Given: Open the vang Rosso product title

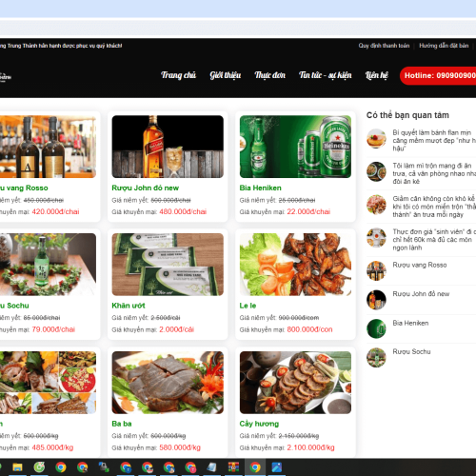Looking at the screenshot, I should 24,188.
